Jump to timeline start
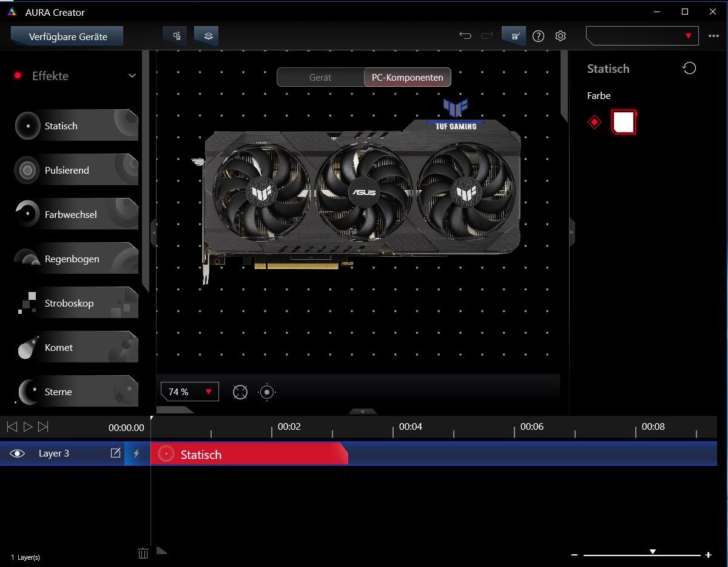Image resolution: width=728 pixels, height=567 pixels. [12, 427]
